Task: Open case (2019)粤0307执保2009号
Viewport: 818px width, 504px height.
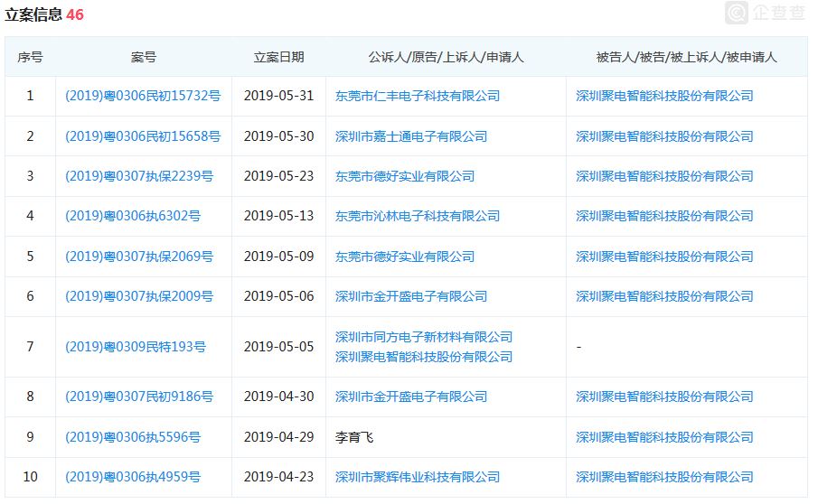Action: pyautogui.click(x=139, y=296)
